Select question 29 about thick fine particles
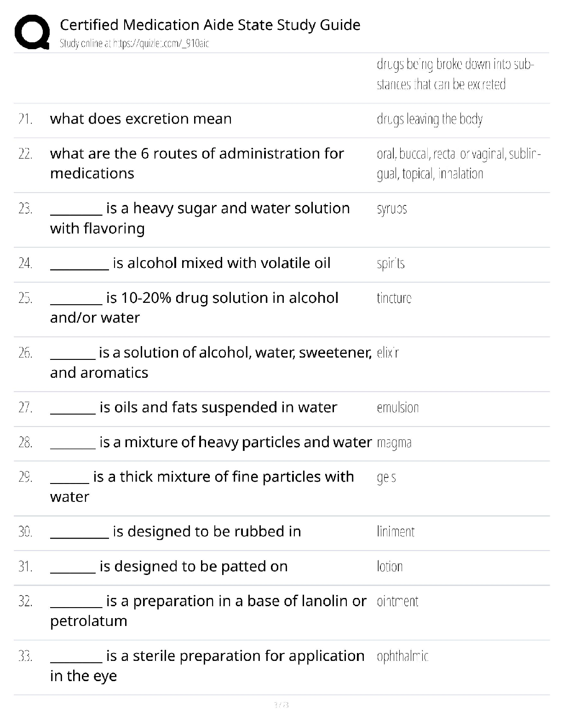Image resolution: width=563 pixels, height=728 pixels. 202,486
